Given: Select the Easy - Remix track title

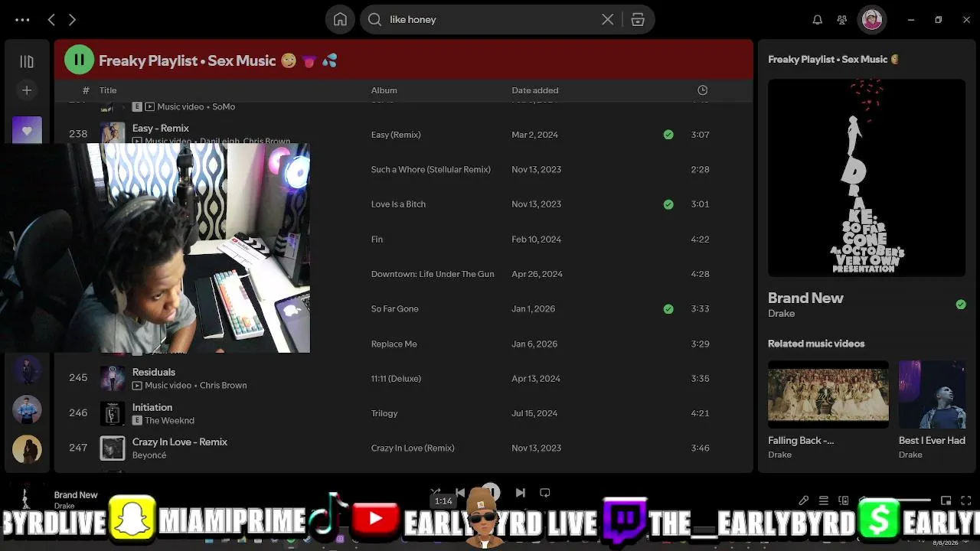Looking at the screenshot, I should click(161, 129).
